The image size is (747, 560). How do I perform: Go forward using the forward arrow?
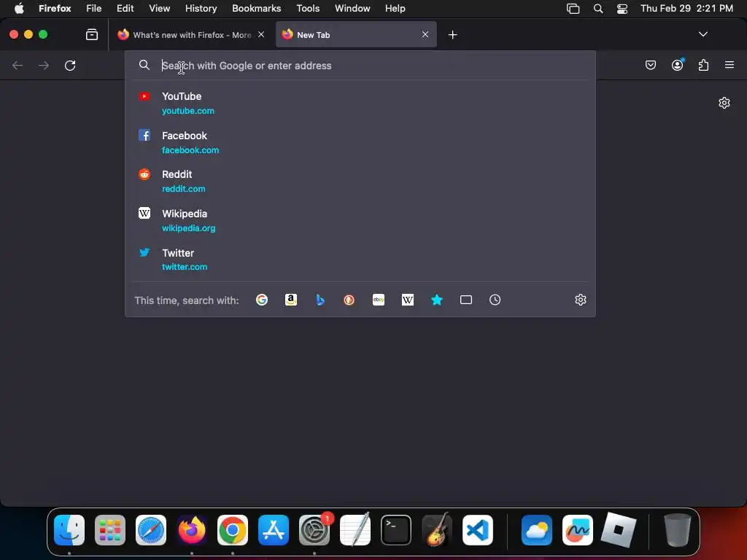(x=44, y=65)
